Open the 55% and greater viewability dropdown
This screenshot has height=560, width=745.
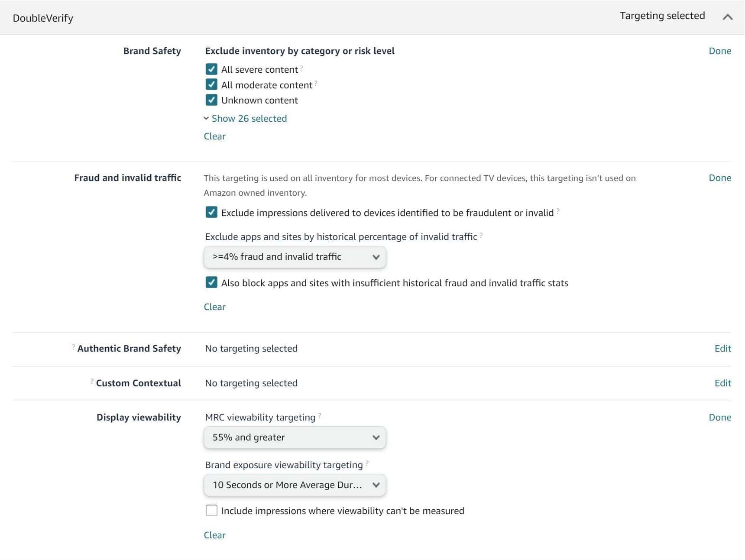[x=295, y=437]
